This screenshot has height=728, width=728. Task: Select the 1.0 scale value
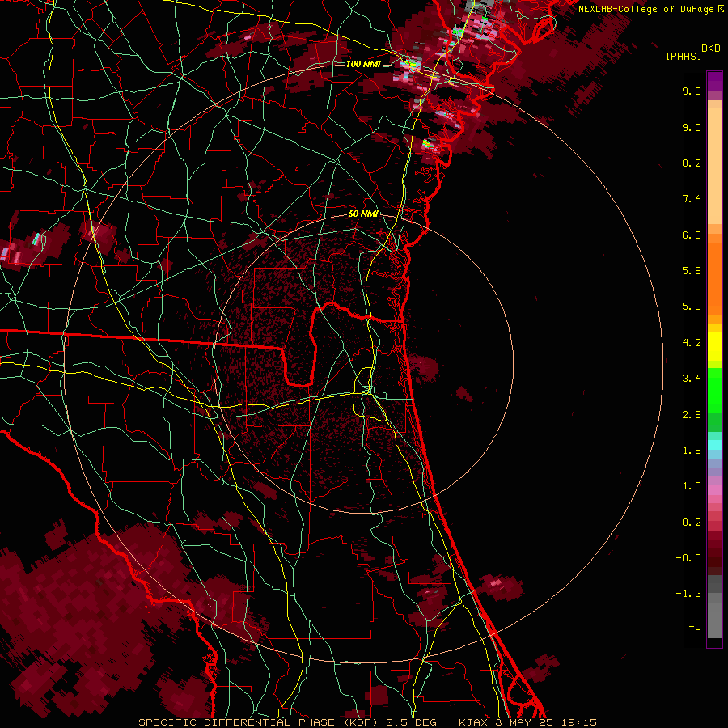coord(692,486)
